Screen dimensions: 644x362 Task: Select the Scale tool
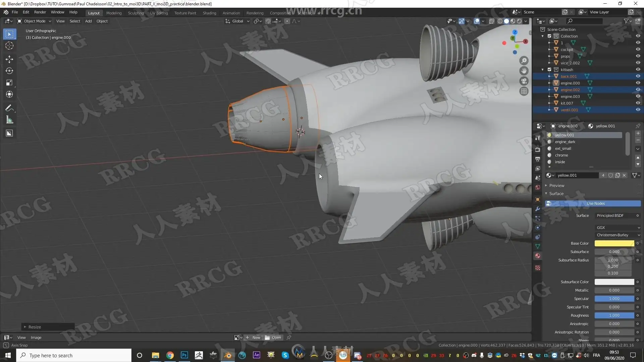9,83
